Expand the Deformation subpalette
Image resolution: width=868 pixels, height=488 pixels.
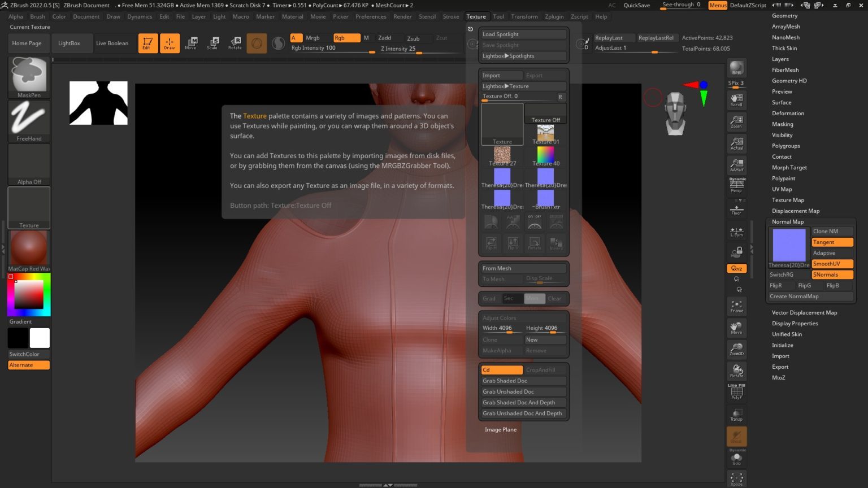[788, 113]
